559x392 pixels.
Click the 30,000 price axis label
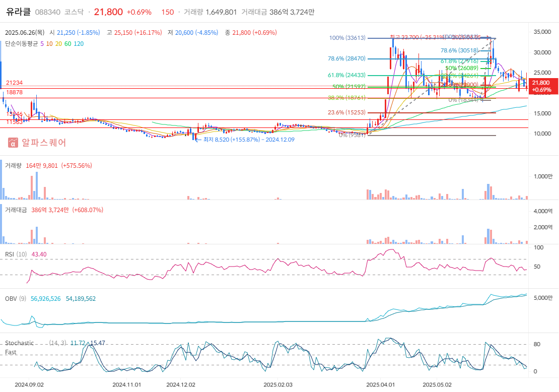click(x=542, y=52)
